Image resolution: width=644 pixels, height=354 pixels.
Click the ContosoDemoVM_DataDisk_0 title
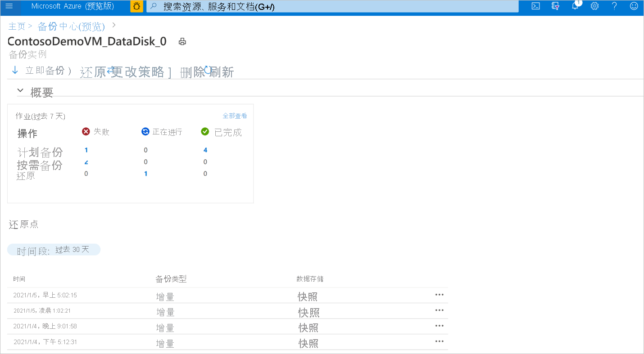pos(87,41)
